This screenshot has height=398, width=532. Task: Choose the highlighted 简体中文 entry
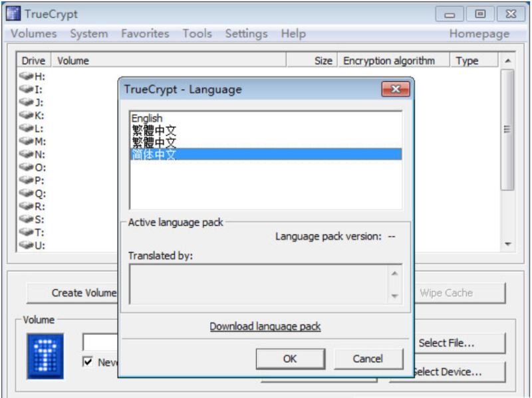click(x=266, y=154)
